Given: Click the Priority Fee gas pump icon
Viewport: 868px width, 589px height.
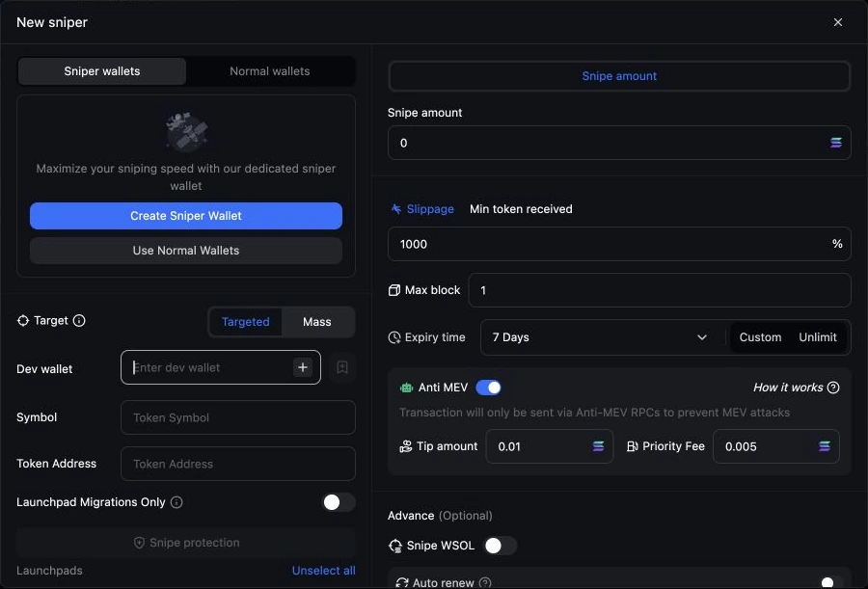Looking at the screenshot, I should tap(632, 446).
